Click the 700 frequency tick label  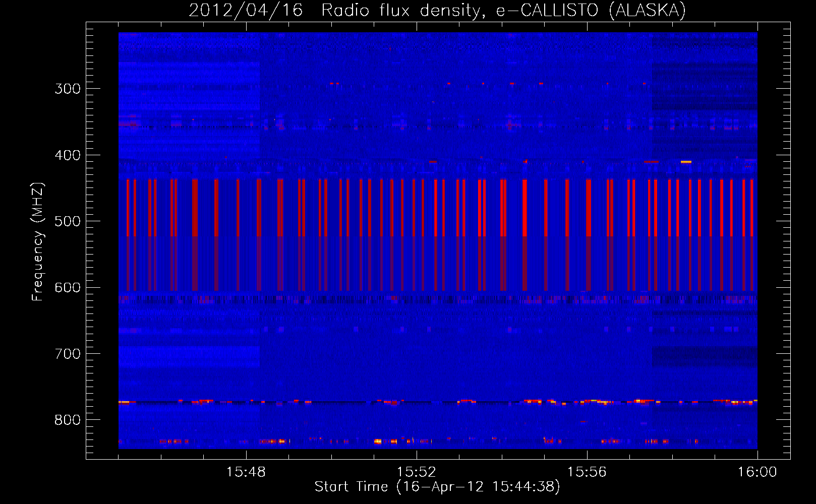[x=68, y=354]
